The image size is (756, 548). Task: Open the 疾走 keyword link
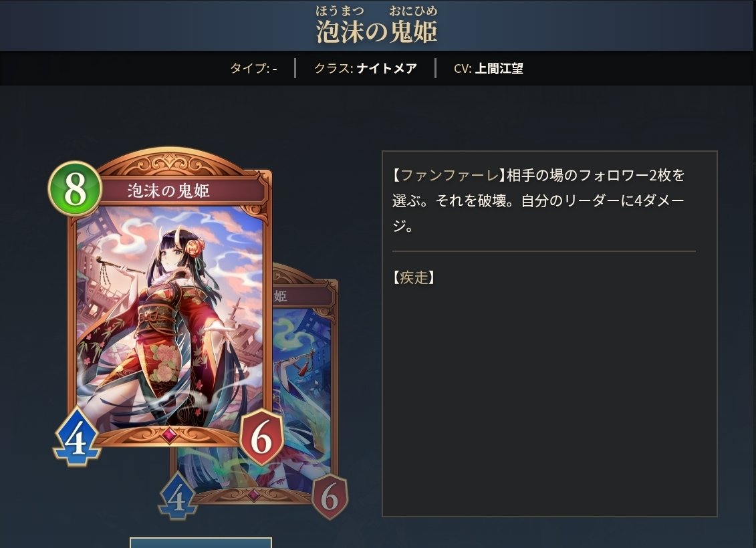414,277
